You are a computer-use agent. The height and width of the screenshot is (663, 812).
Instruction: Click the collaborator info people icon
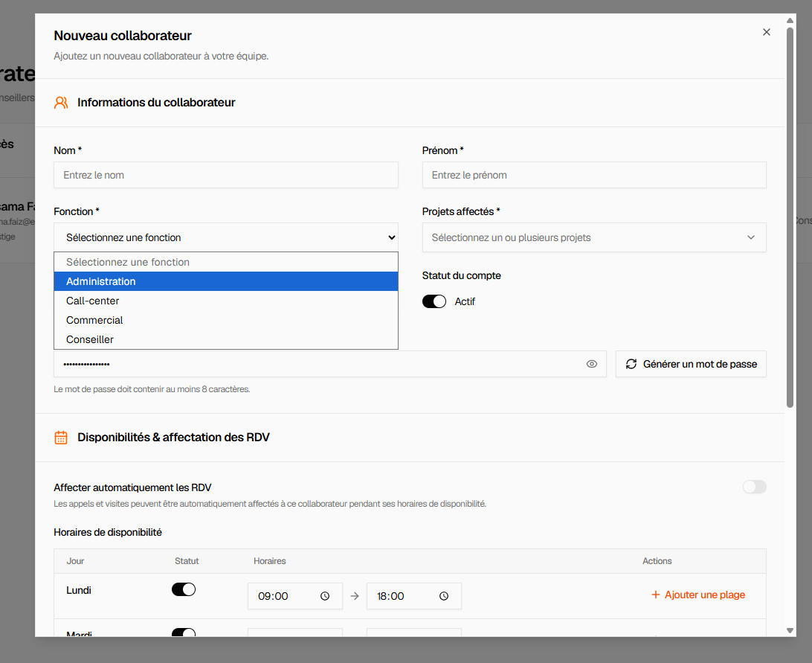pos(61,103)
